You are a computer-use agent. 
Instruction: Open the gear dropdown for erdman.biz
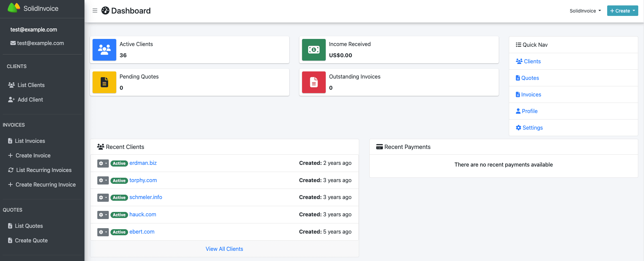[x=103, y=163]
